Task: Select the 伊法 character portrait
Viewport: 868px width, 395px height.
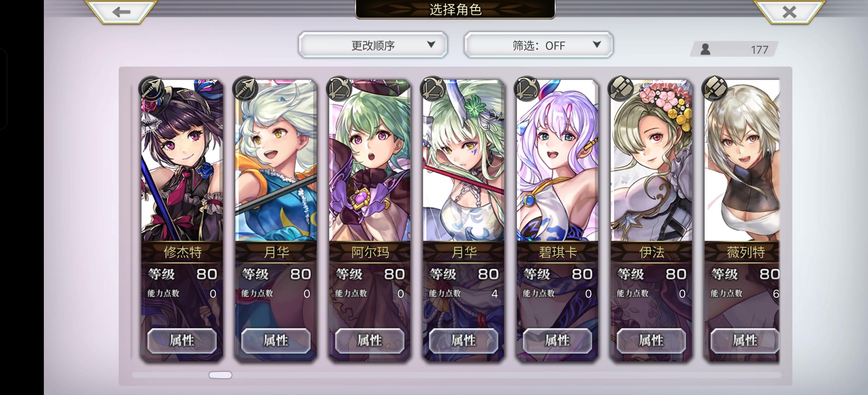Action: pos(651,161)
